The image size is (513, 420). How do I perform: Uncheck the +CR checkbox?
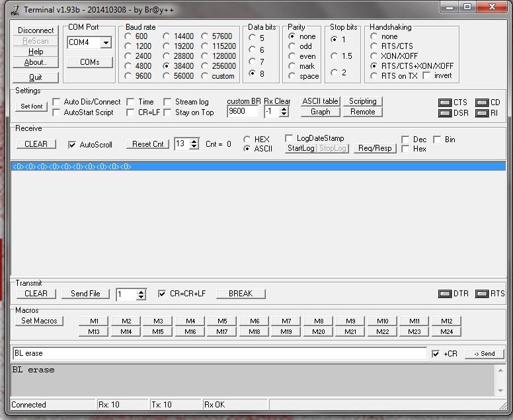pos(436,354)
